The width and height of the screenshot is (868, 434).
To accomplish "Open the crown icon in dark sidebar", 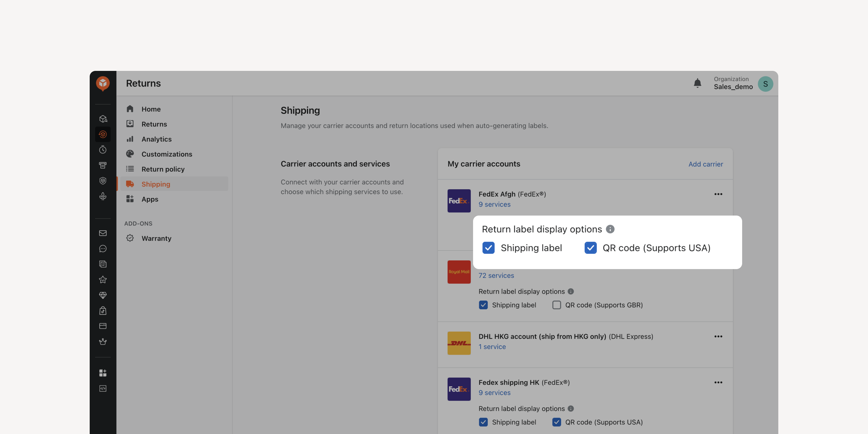I will (103, 342).
